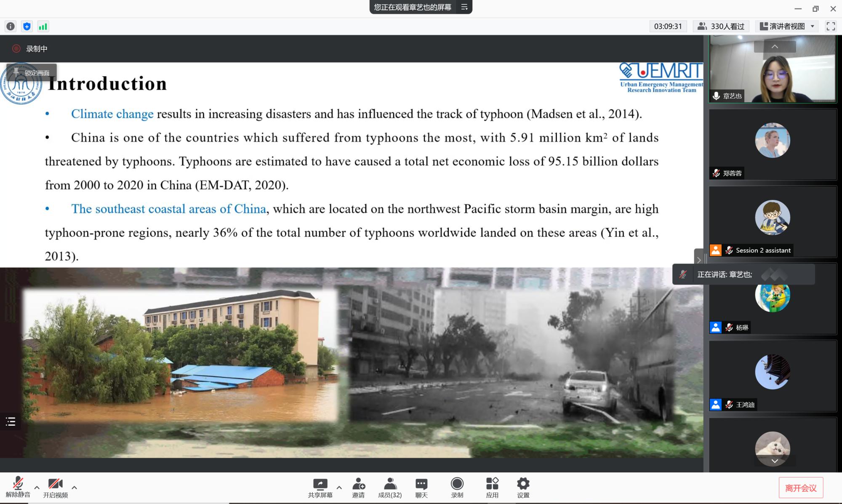
Task: Open the screen share options menu at the top
Action: point(464,7)
